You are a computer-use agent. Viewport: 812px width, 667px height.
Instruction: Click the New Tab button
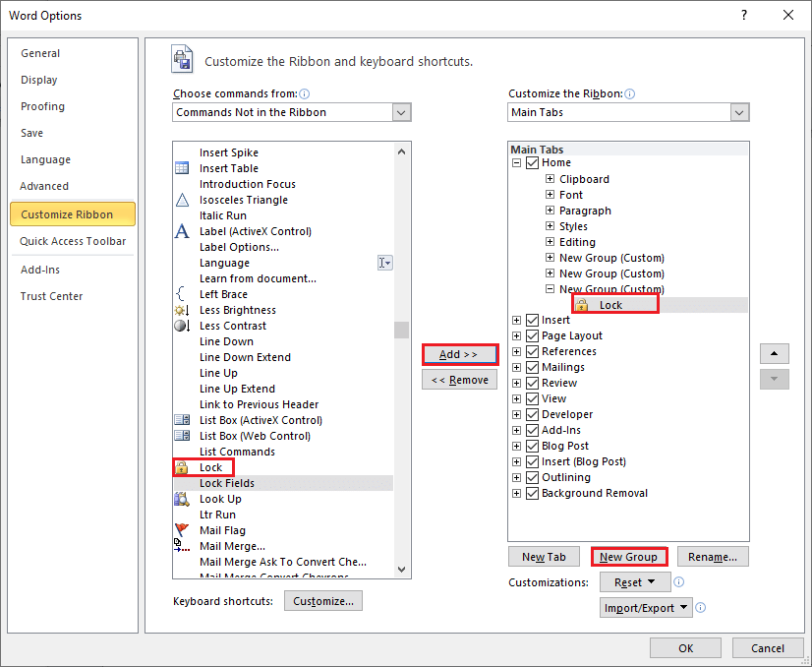544,556
